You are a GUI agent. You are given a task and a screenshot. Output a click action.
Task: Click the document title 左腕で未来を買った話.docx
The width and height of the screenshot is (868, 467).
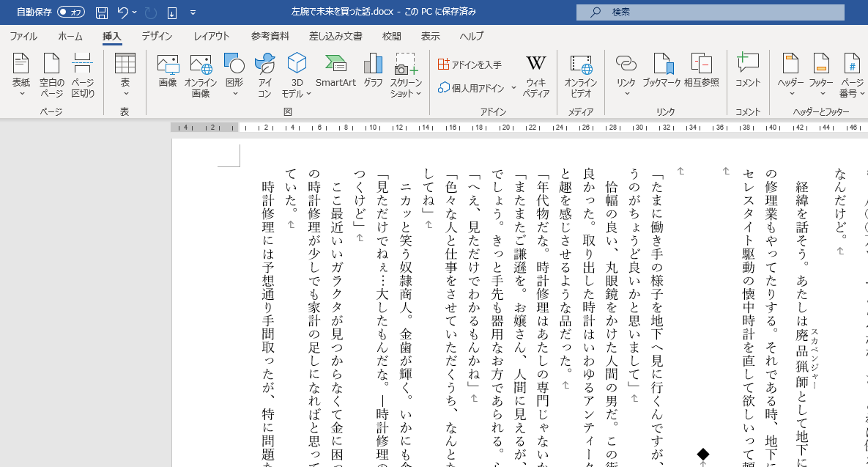[342, 12]
